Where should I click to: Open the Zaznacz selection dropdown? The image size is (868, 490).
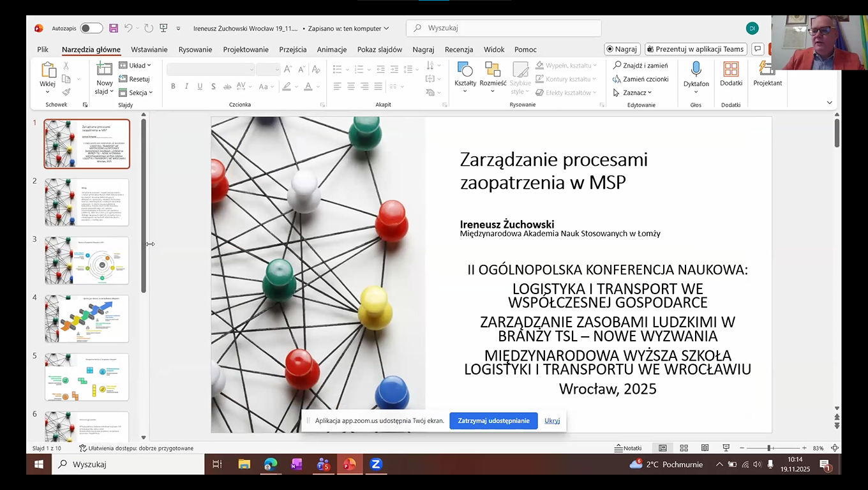pyautogui.click(x=632, y=93)
